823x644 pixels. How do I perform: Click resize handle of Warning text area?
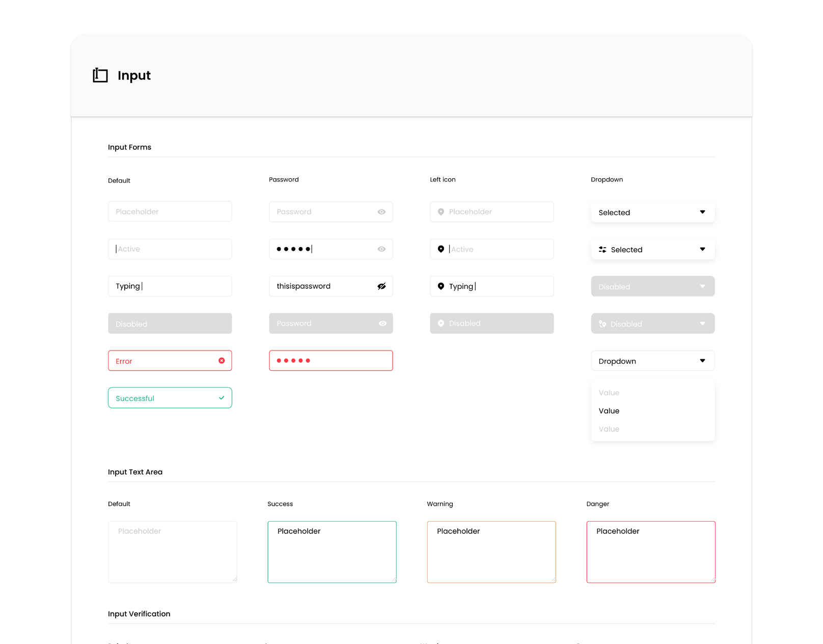coord(554,579)
